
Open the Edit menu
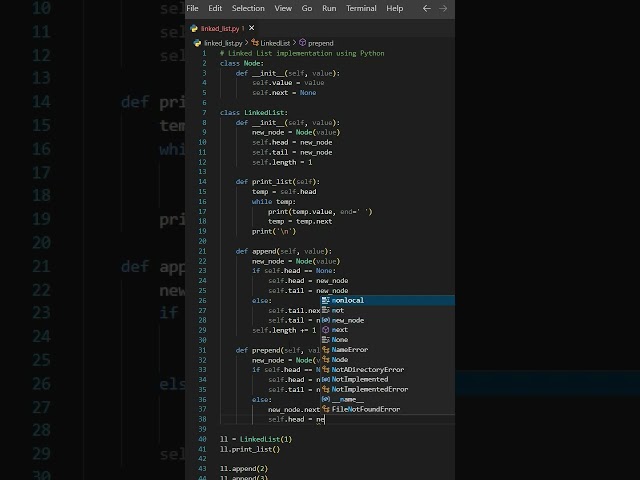pyautogui.click(x=215, y=8)
